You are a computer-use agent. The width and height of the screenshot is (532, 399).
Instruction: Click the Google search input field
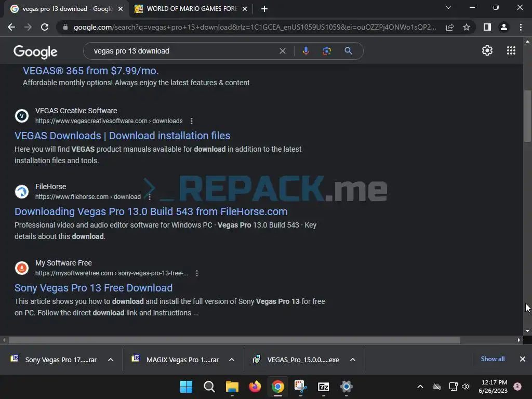183,51
